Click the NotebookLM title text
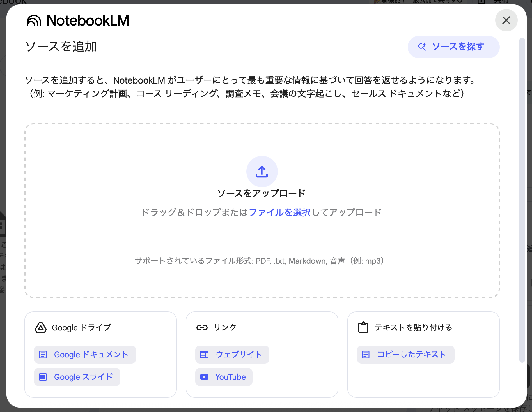This screenshot has width=532, height=412. coord(88,20)
